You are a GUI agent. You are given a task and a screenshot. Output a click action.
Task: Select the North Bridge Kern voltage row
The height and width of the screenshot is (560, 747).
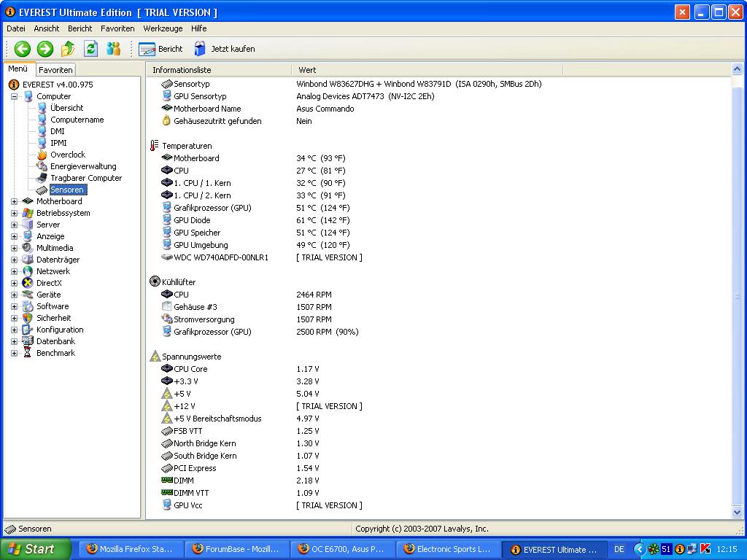(240, 443)
